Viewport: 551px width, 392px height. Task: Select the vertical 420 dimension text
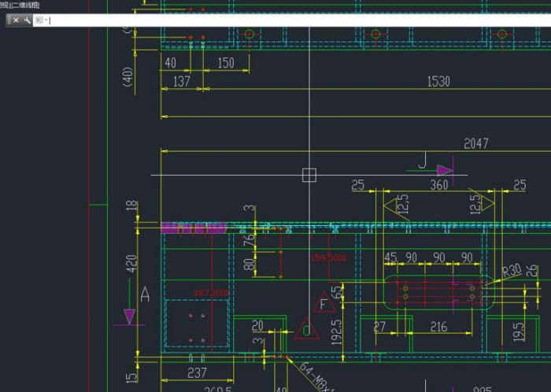click(x=131, y=262)
